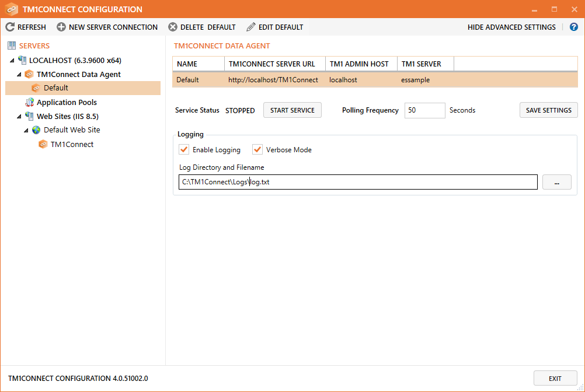Click the STOPPED service status text
Viewport: 585px width, 392px height.
click(240, 110)
